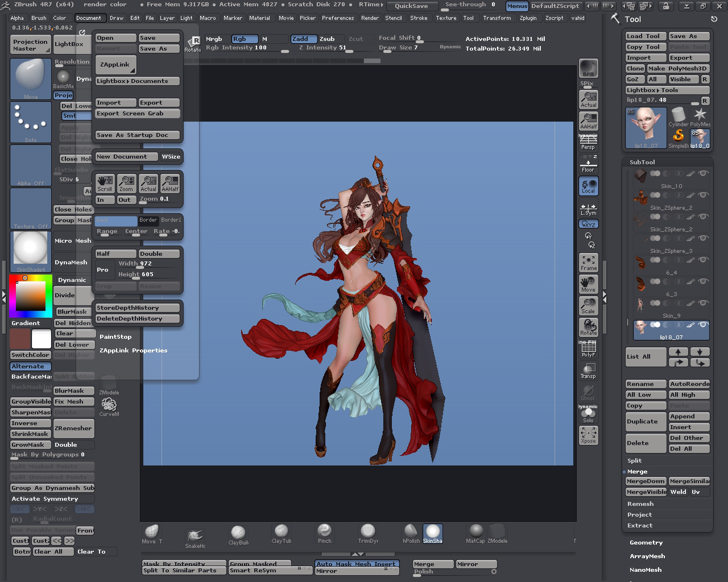Viewport: 728px width, 582px height.
Task: Select the MatCap material icon
Action: pos(475,534)
